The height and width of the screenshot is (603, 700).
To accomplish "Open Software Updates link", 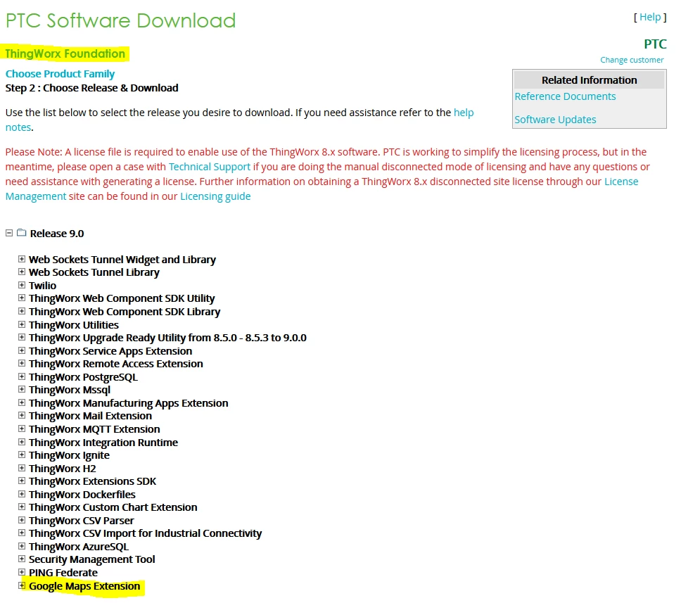I will 555,120.
